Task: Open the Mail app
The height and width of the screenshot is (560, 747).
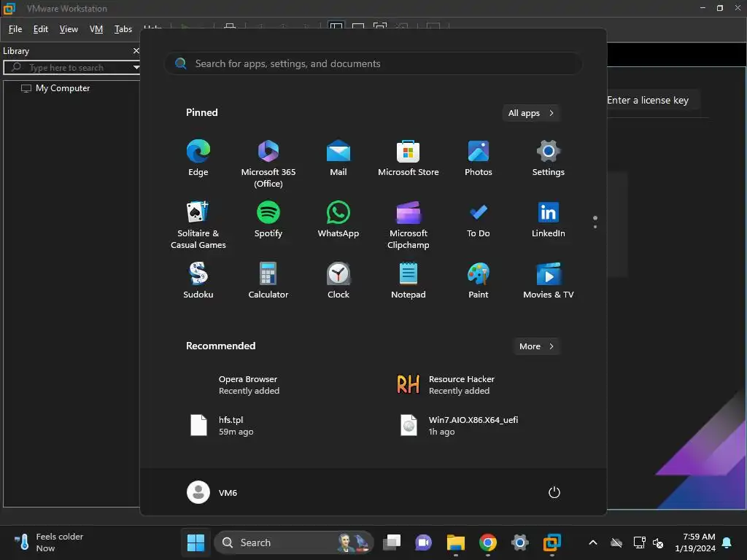Action: tap(338, 158)
